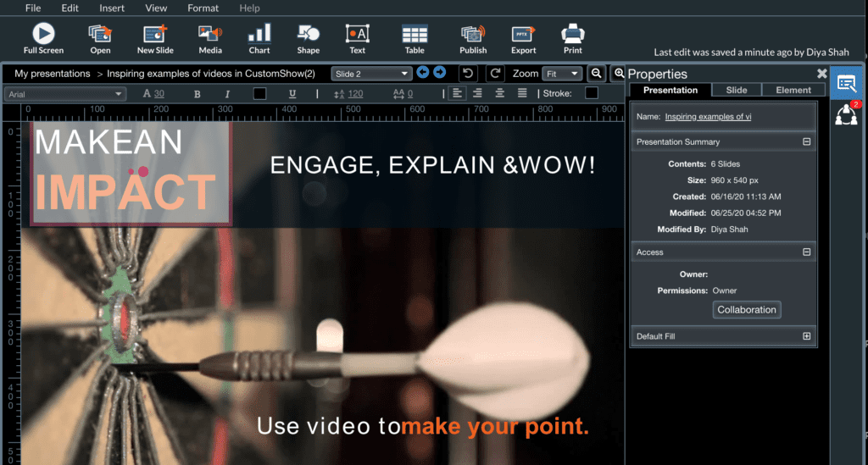Image resolution: width=868 pixels, height=465 pixels.
Task: Click the breadcrumb presentation title
Action: tap(210, 74)
